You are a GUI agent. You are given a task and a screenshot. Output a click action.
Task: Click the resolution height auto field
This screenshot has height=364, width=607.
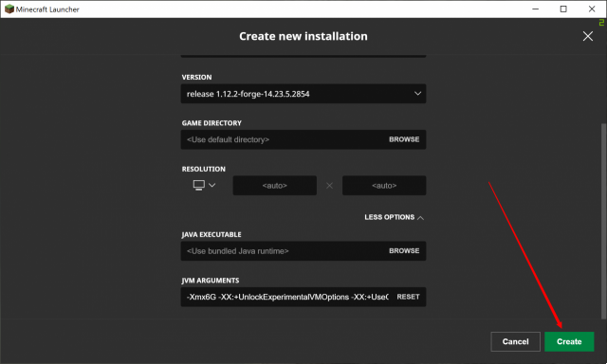(384, 186)
